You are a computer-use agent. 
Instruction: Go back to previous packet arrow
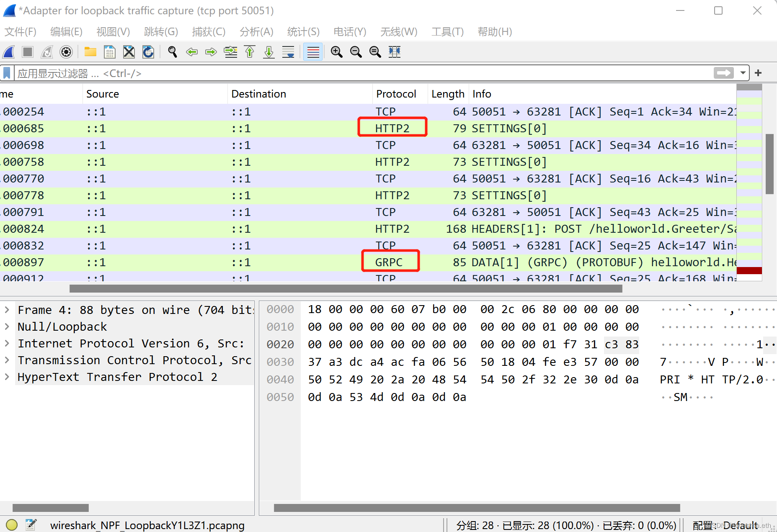[191, 52]
